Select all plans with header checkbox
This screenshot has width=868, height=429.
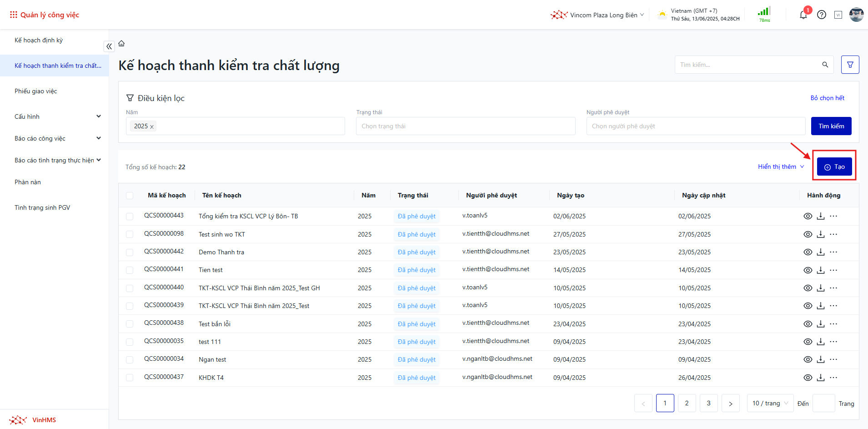click(x=130, y=196)
